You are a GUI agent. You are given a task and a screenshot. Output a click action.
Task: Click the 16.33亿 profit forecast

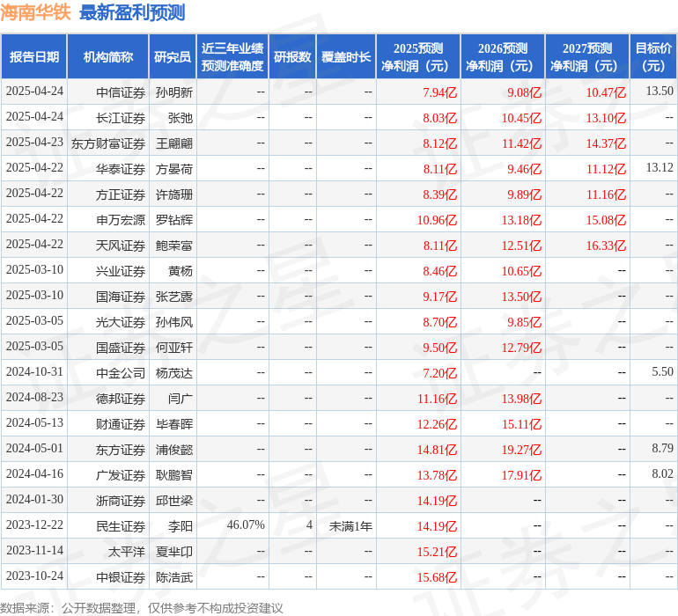pyautogui.click(x=606, y=246)
